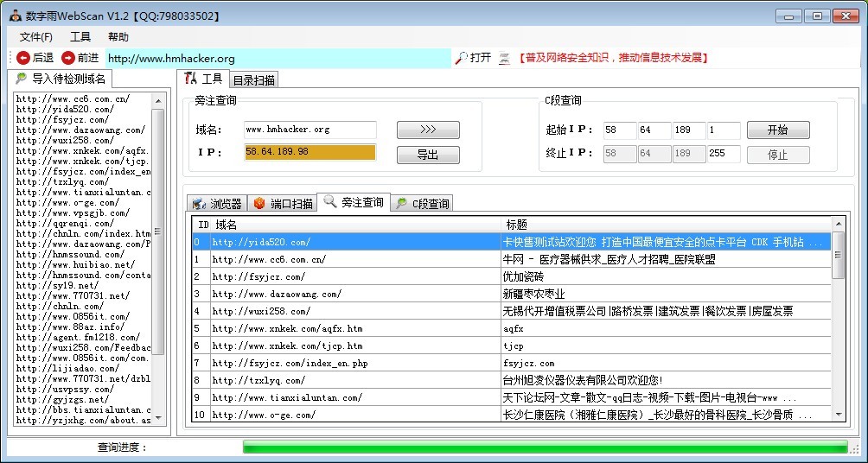Click http://gyjzgs.net/ in the left list
868x463 pixels.
(62, 399)
